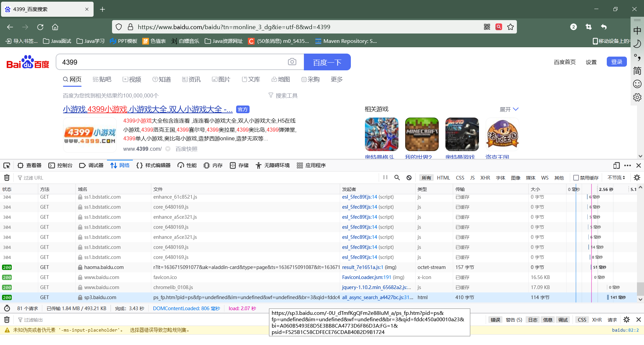644x345 pixels.
Task: Open the throttling dropdown
Action: tap(616, 178)
